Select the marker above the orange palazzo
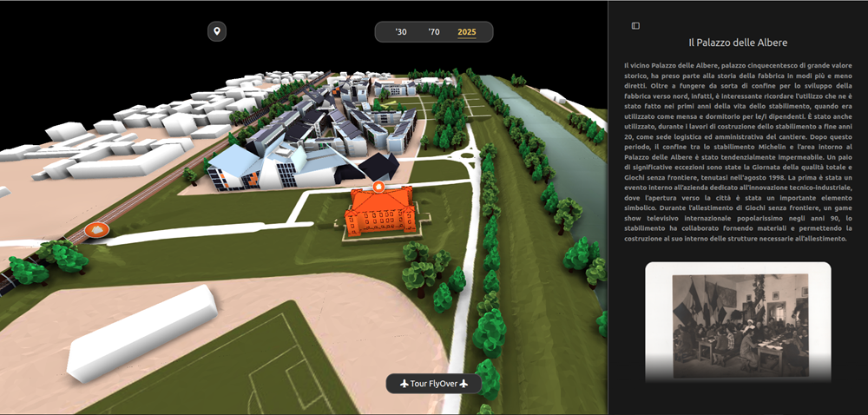The width and height of the screenshot is (868, 415). coord(378,187)
